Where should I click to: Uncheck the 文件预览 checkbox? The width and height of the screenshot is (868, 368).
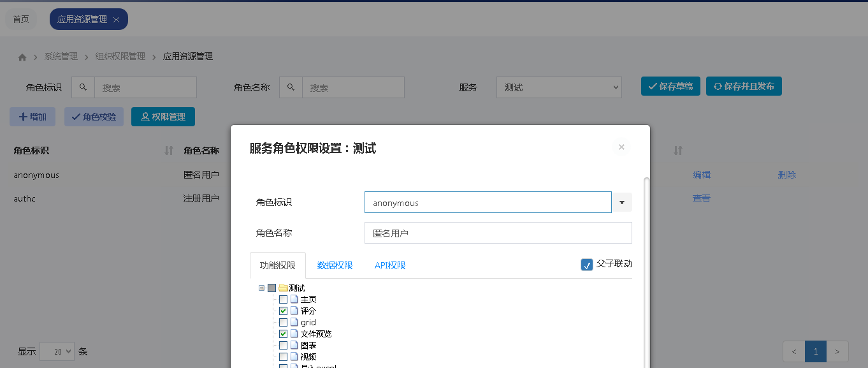tap(283, 334)
